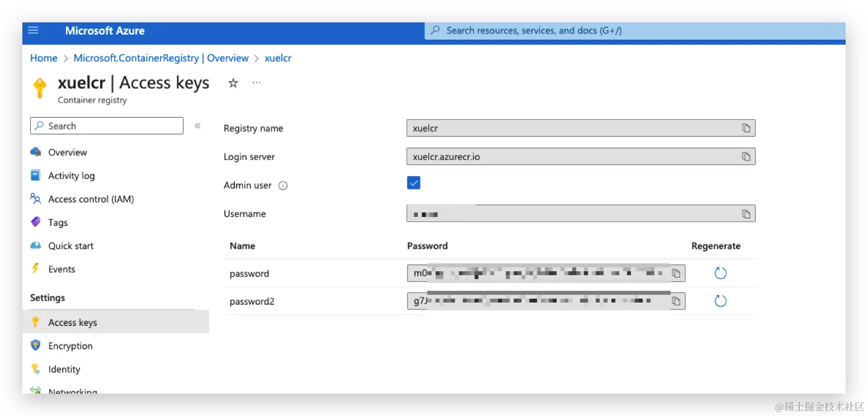Click the Username field

coord(581,214)
